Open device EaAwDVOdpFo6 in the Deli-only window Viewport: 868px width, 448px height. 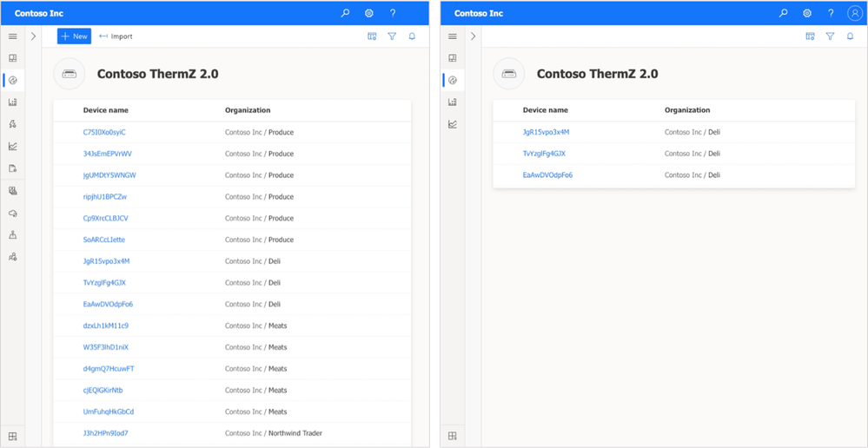(547, 175)
